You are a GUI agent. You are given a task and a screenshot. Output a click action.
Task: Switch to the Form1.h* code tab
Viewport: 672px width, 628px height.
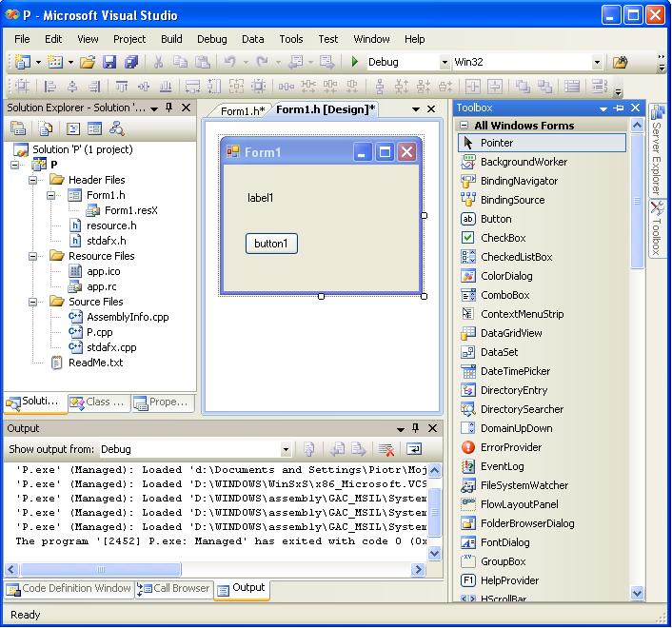point(242,111)
